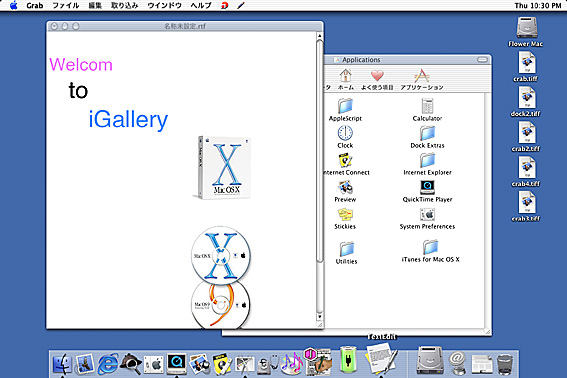The image size is (567, 378).
Task: Open Disk Utility stethoscope icon in Dock
Action: [268, 365]
